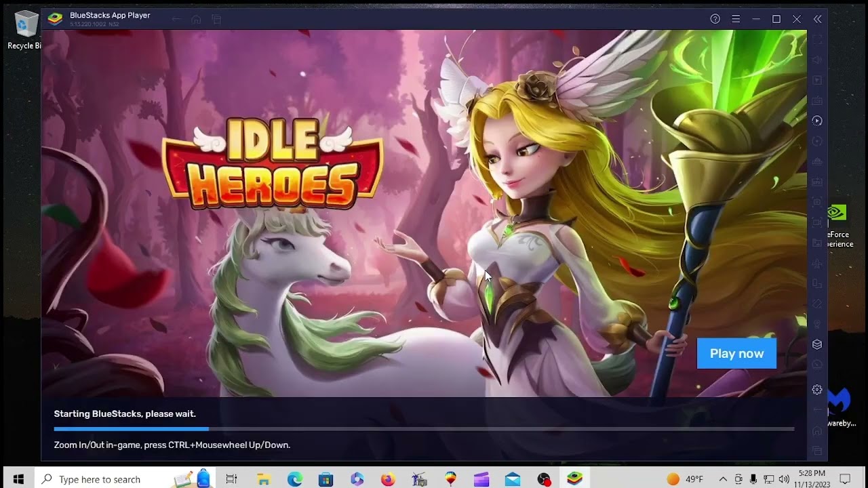Select the GeForce Experience desktop icon
The width and height of the screenshot is (868, 488).
838,227
